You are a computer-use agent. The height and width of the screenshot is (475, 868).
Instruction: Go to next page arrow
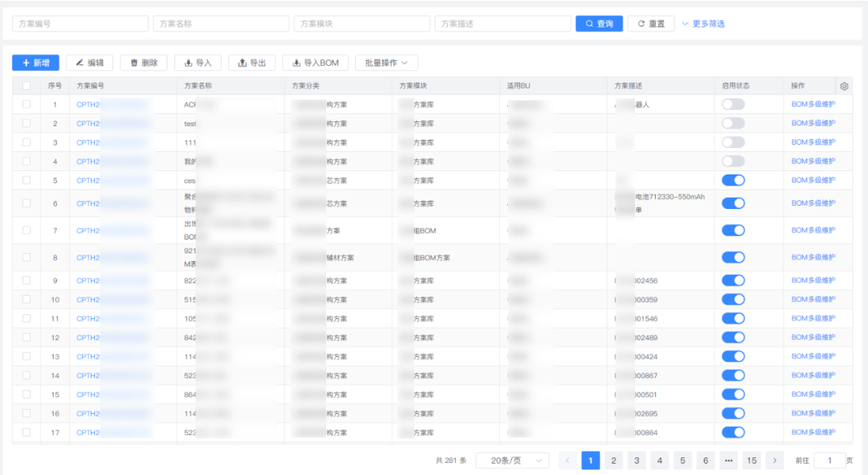775,461
